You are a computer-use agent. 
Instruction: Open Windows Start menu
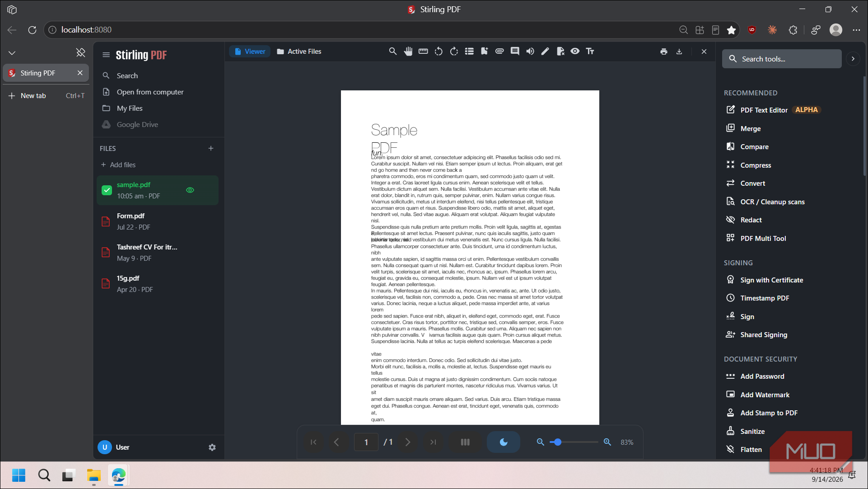(19, 475)
